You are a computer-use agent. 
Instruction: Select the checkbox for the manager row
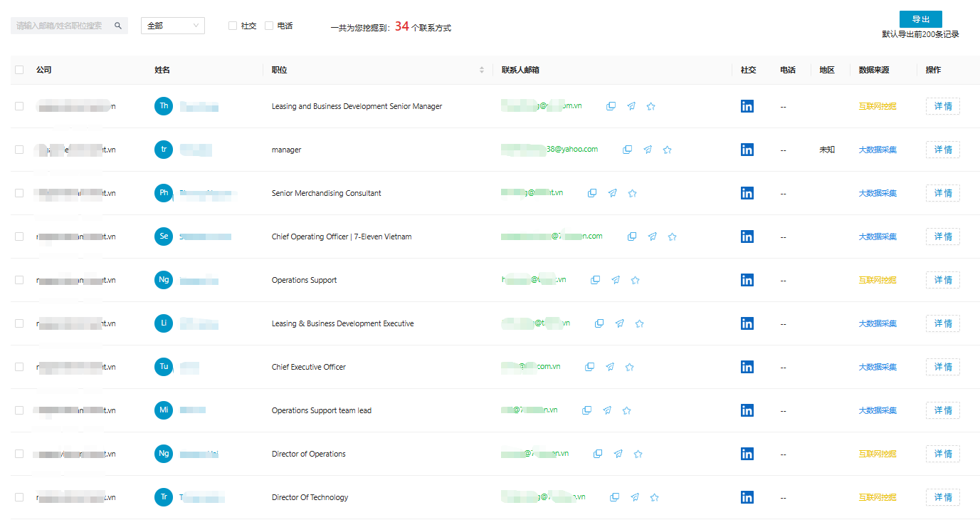(x=19, y=150)
